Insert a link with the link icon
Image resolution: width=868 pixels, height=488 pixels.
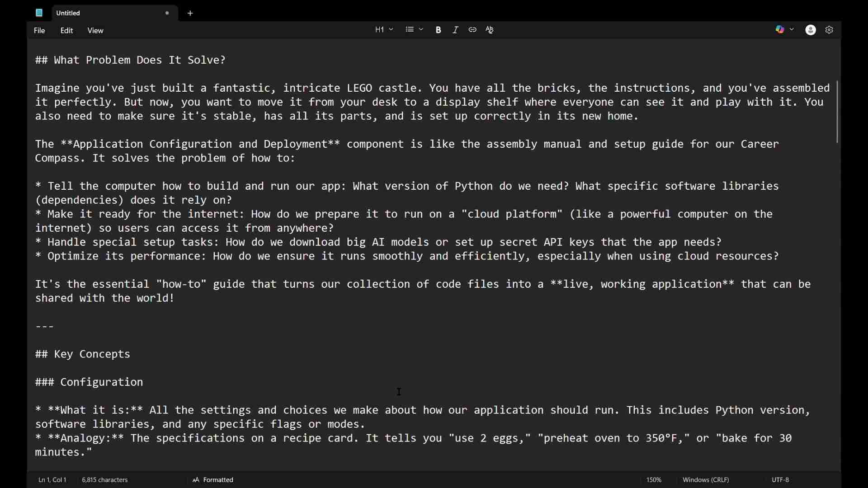pos(473,30)
